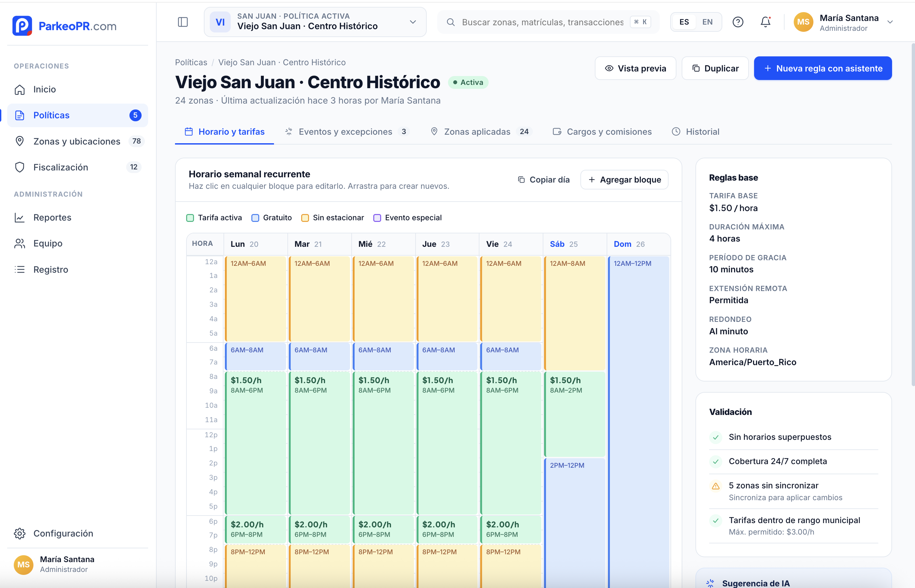This screenshot has height=588, width=915.
Task: Switch language to EN
Action: click(707, 22)
